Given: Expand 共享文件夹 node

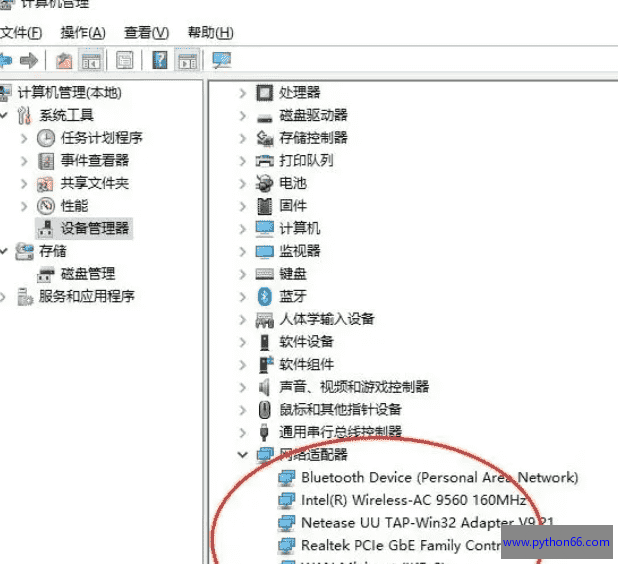Looking at the screenshot, I should pos(24,183).
